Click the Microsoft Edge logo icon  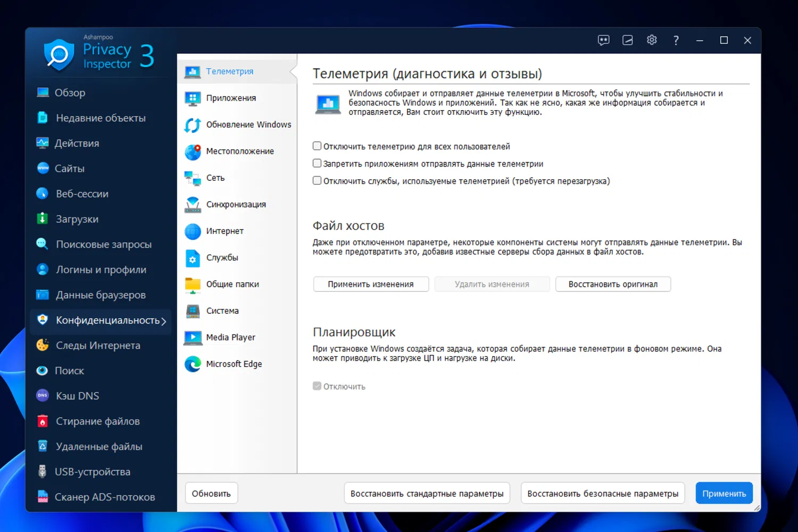tap(193, 364)
